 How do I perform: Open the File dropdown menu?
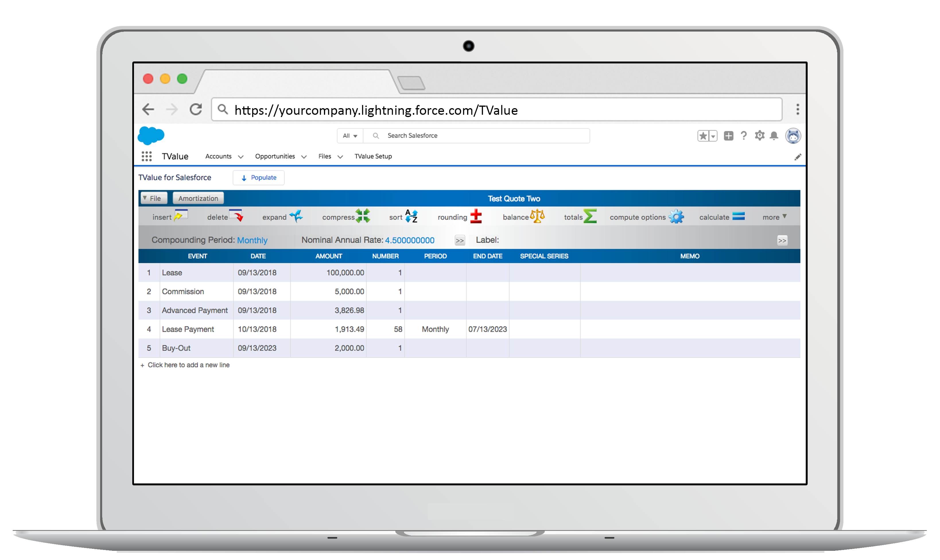click(154, 198)
